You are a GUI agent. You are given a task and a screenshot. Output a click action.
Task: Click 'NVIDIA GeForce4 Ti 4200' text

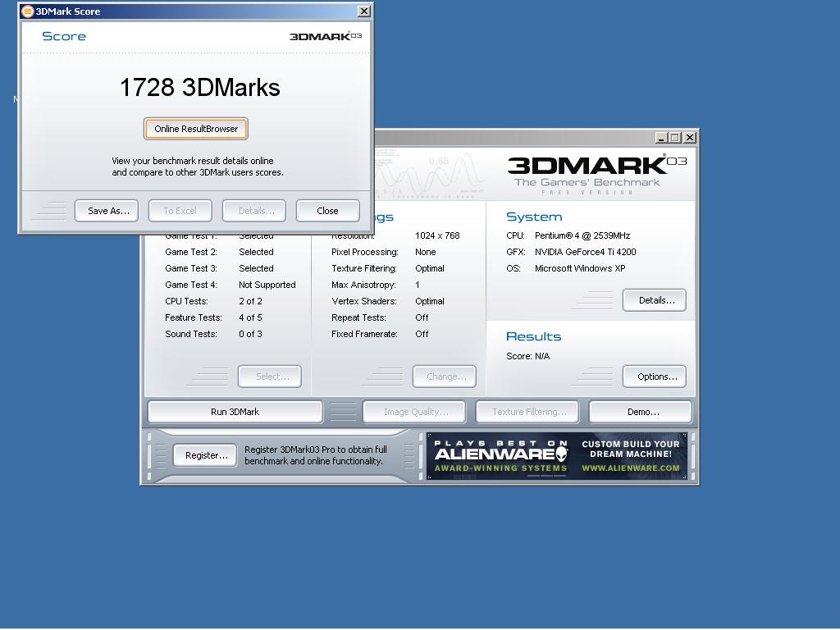[x=586, y=253]
